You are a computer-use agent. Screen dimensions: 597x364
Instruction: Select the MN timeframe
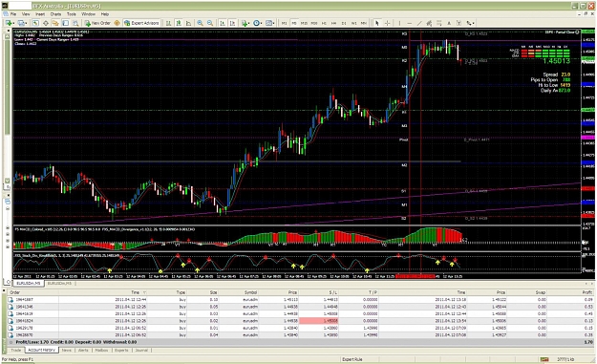[364, 23]
